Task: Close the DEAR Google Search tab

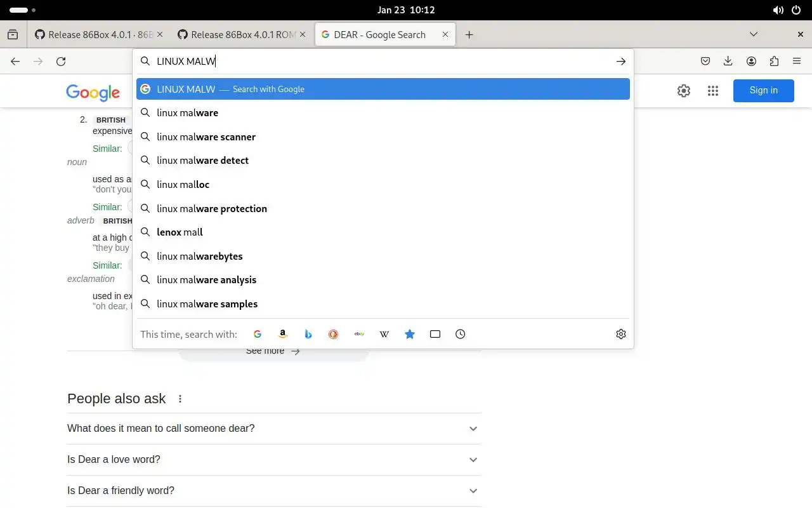Action: tap(445, 35)
